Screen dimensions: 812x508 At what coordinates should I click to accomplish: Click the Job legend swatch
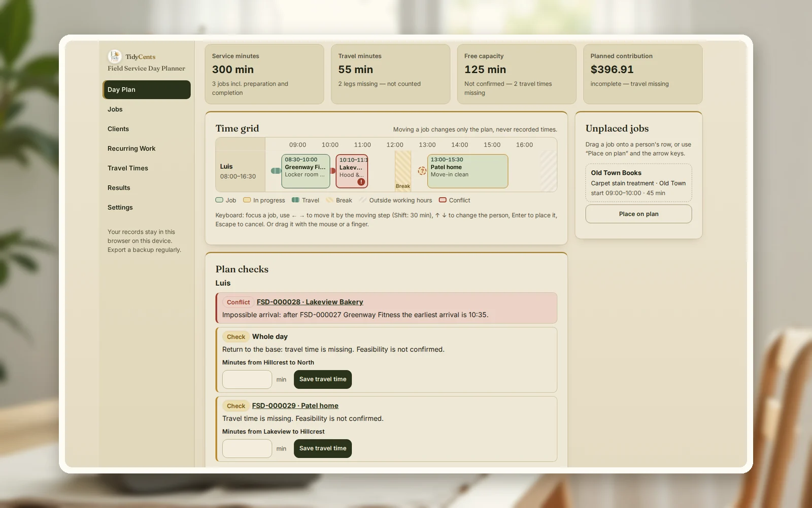[219, 200]
